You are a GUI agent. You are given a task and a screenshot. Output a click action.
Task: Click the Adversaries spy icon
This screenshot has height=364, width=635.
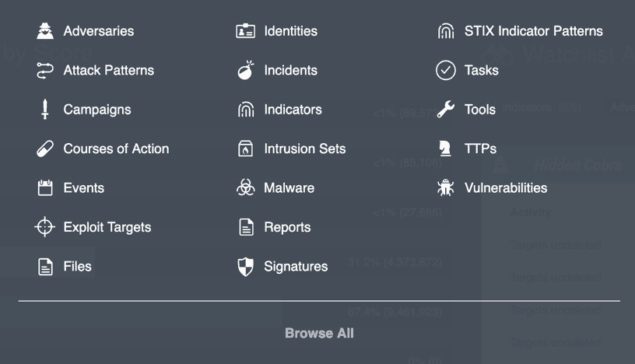[45, 31]
